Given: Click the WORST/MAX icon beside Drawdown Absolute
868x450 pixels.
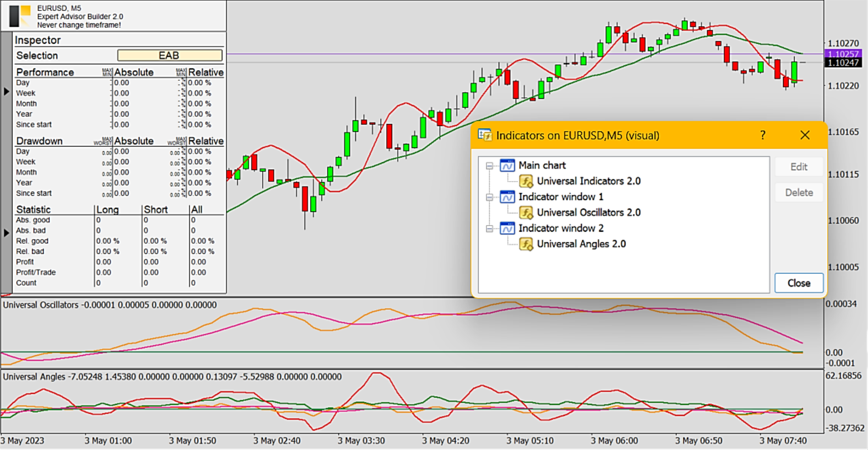Looking at the screenshot, I should [103, 141].
